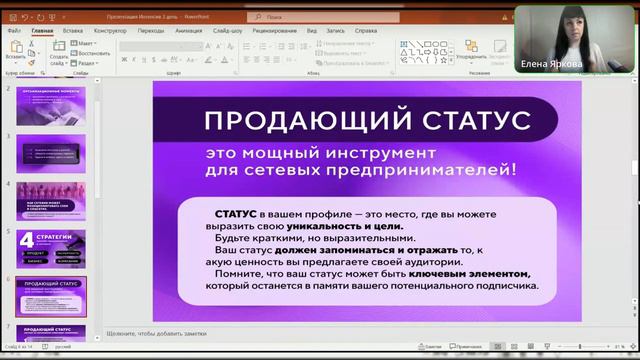Open the Convert to SmartArt dropdown
Screen dimensions: 640x360
(x=353, y=63)
